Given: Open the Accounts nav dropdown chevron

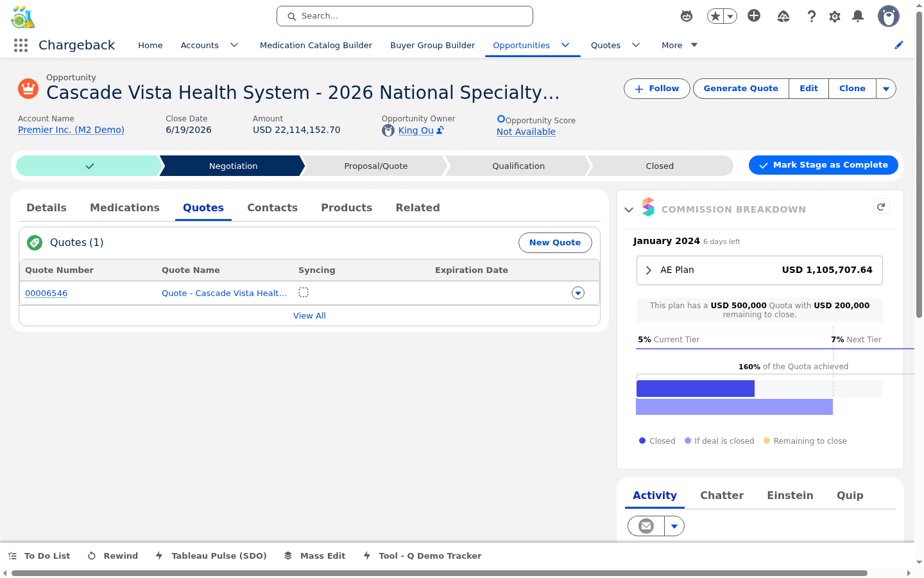Looking at the screenshot, I should pyautogui.click(x=234, y=45).
